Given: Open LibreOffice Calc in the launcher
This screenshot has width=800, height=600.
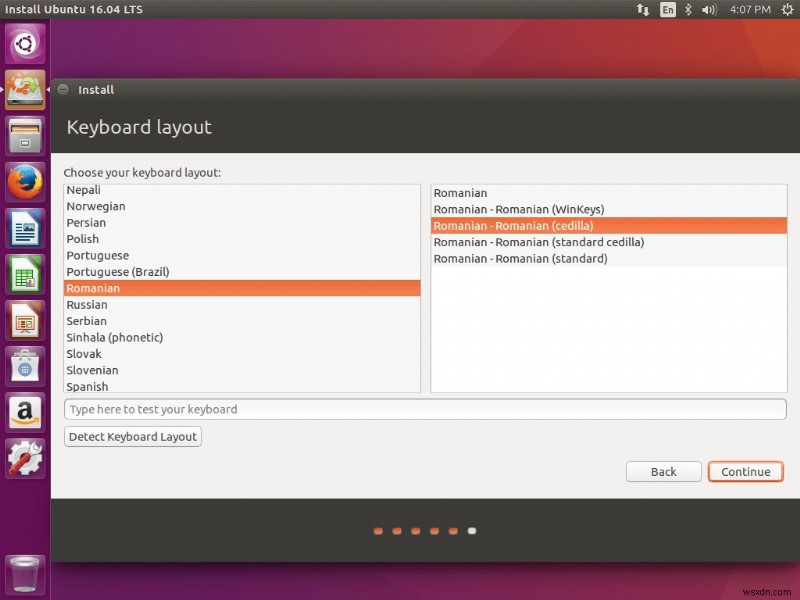Looking at the screenshot, I should click(x=24, y=273).
